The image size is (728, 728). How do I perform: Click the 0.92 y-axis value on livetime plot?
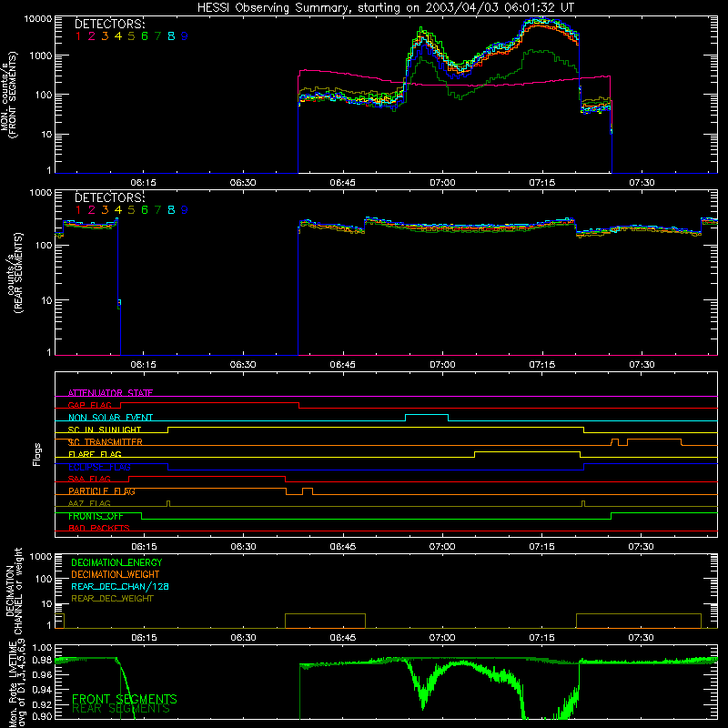(x=42, y=703)
